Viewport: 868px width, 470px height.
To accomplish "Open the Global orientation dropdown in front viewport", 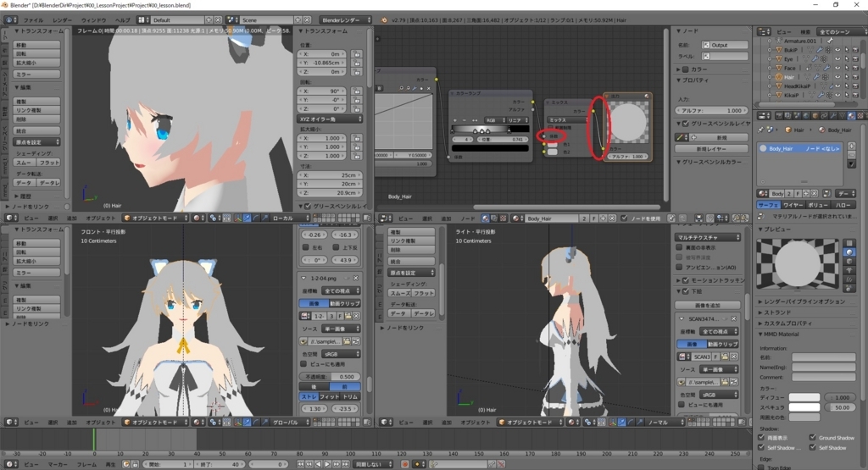I will [290, 423].
